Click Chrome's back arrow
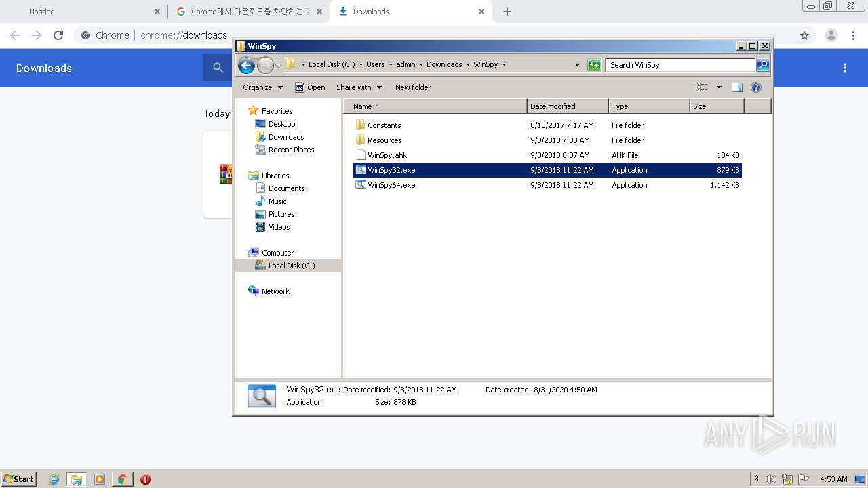Screen dimensions: 868x488 [x=15, y=35]
